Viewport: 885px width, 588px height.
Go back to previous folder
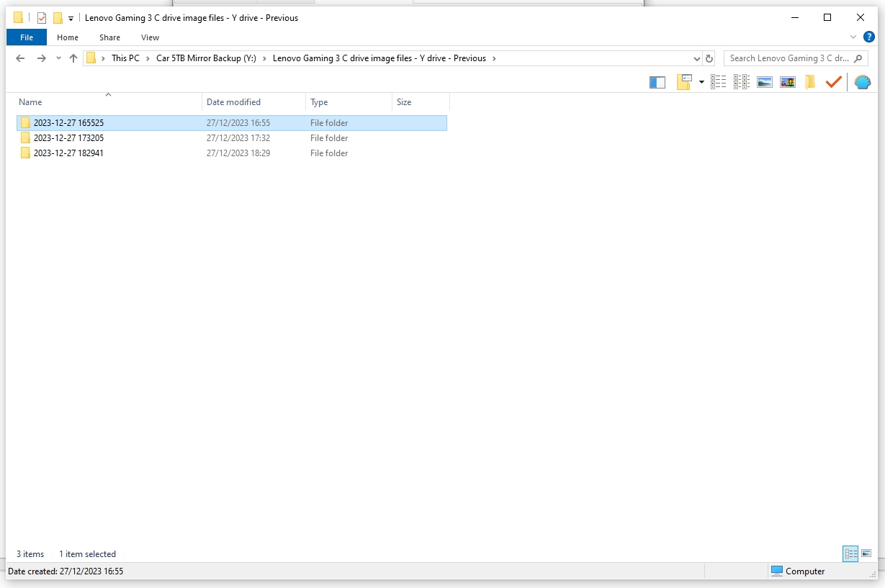point(20,58)
